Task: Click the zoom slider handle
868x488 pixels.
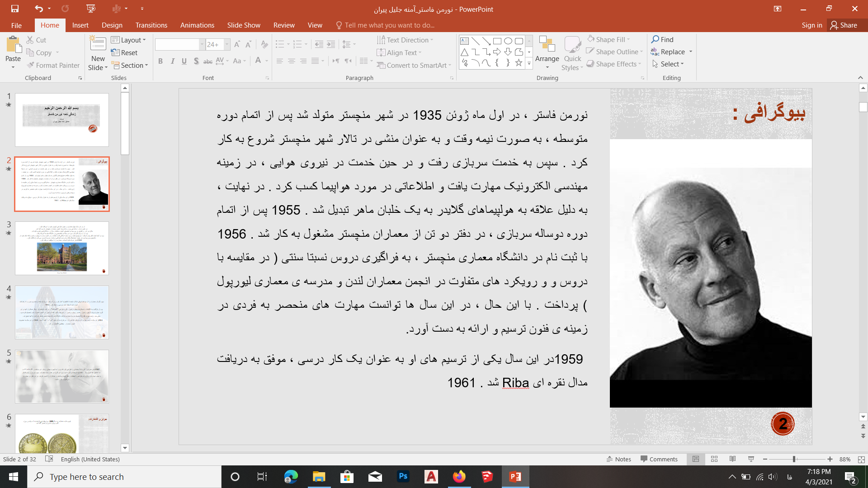Action: 794,459
